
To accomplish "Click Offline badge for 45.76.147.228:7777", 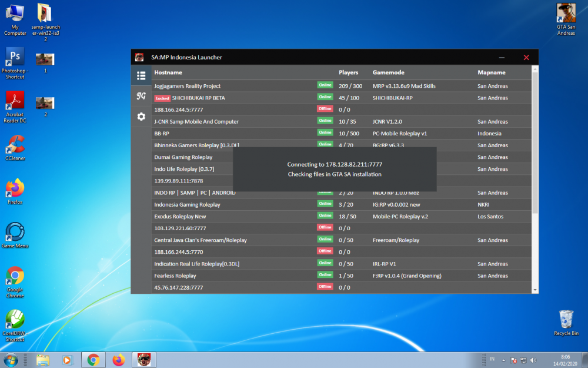I will point(325,287).
